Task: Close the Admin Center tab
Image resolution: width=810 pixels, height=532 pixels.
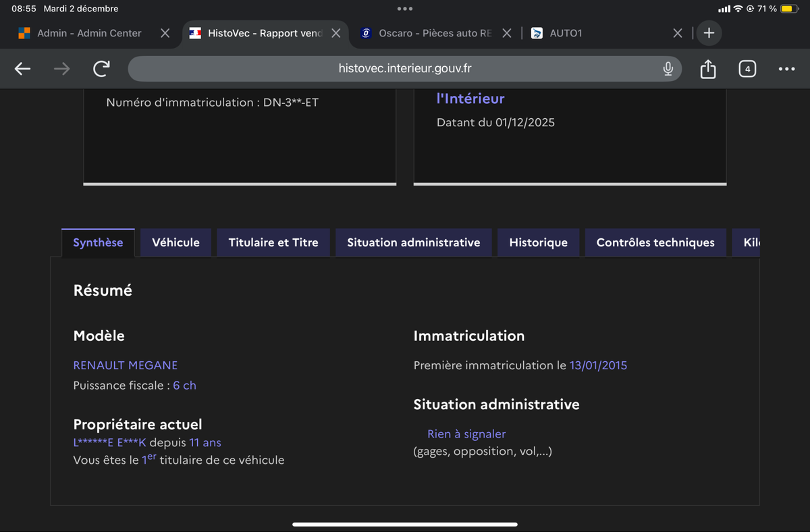Action: coord(165,33)
